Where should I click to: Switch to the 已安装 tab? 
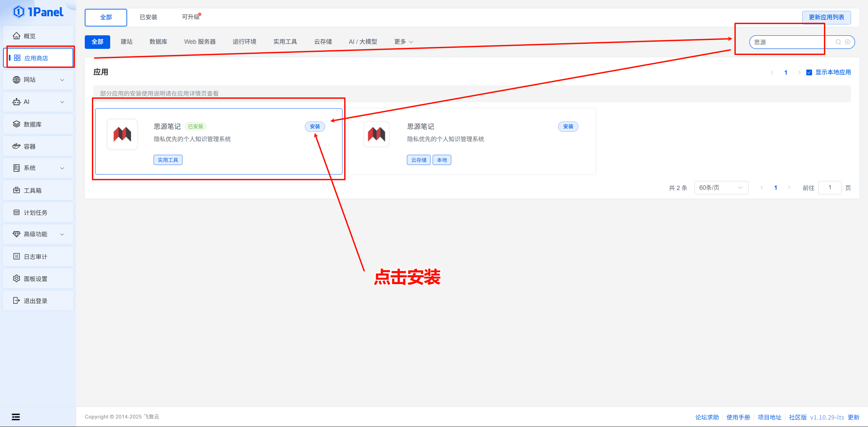pyautogui.click(x=149, y=17)
